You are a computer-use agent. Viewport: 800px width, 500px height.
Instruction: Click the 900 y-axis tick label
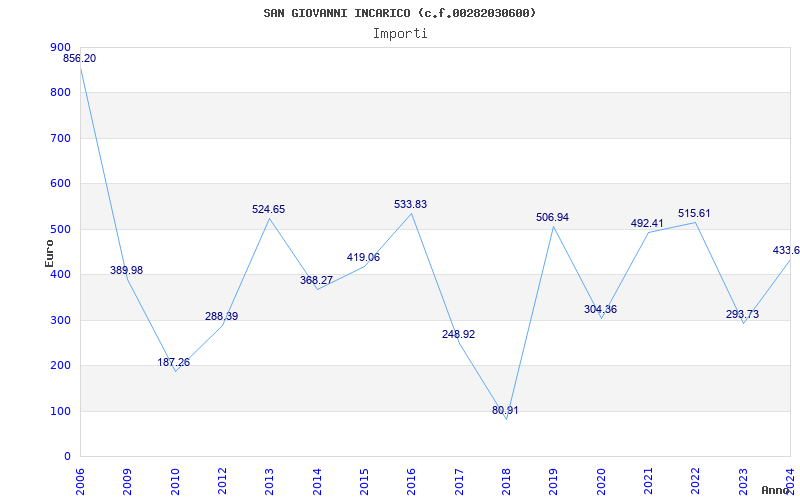tap(60, 47)
